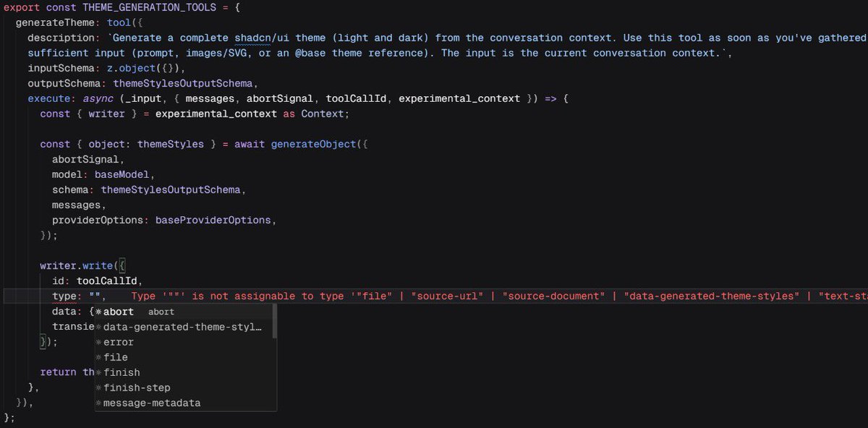The image size is (868, 428).
Task: Click the red 'not assignable to type' error message
Action: tap(499, 296)
